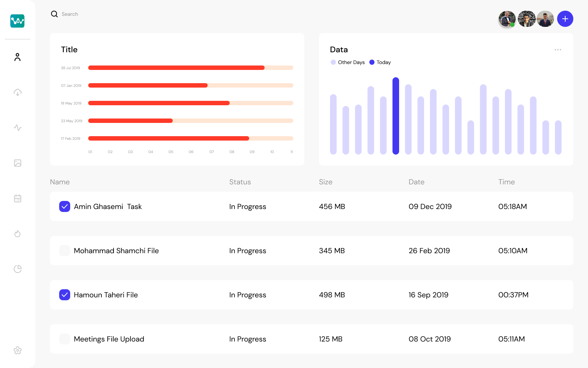Open the user profile sidebar icon

point(17,57)
